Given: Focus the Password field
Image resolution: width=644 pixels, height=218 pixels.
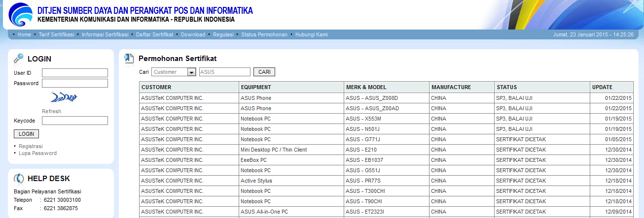Looking at the screenshot, I should 75,83.
